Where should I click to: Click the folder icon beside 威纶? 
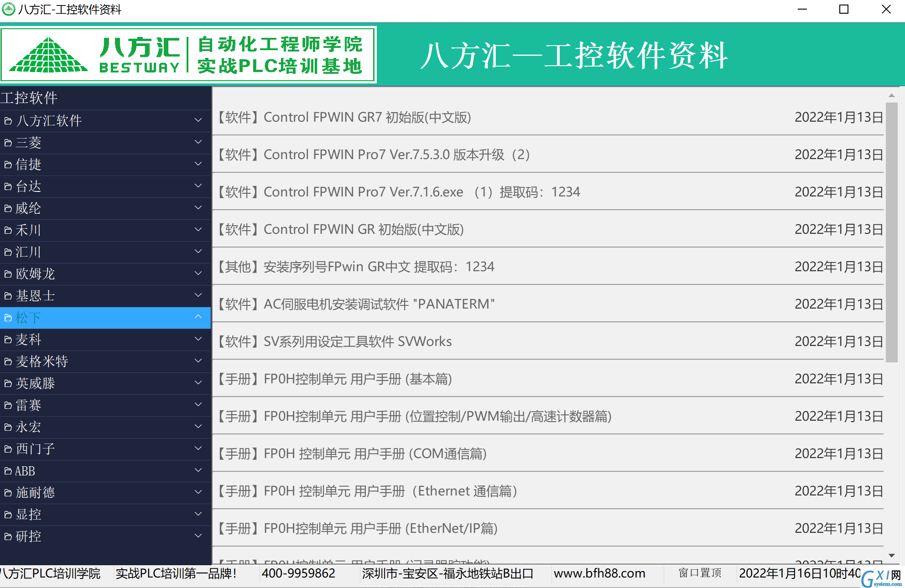(8, 208)
